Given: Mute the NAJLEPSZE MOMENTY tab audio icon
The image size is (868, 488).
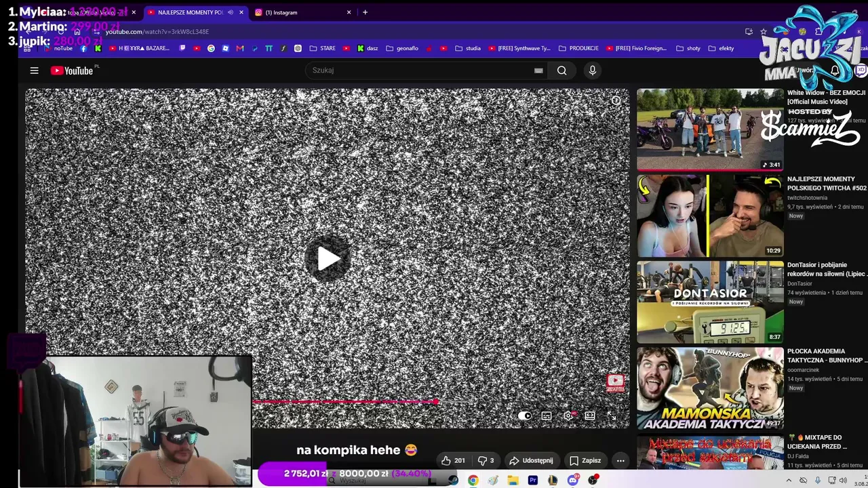Looking at the screenshot, I should (231, 12).
